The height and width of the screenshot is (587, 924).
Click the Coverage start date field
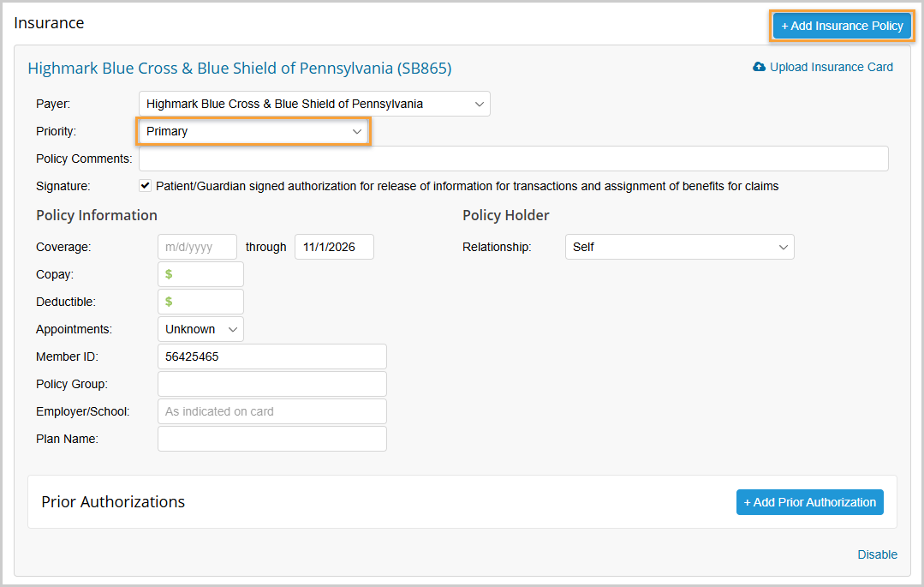(198, 247)
